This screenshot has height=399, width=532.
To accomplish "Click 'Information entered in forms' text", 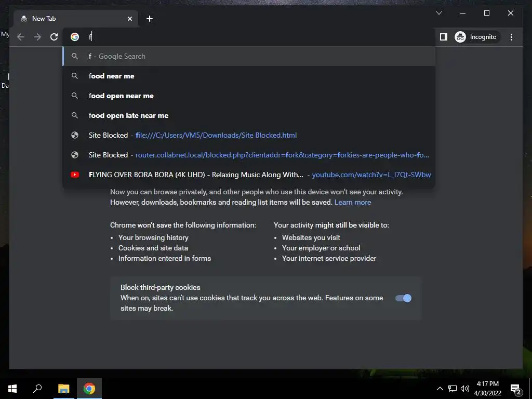I will pos(165,258).
